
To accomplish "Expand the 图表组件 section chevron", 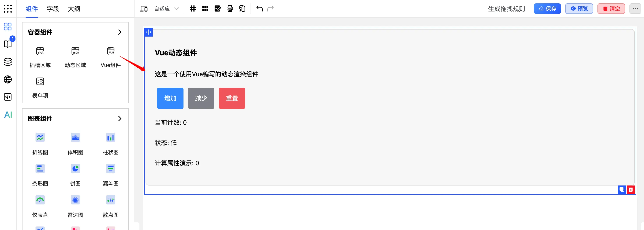I will click(120, 119).
